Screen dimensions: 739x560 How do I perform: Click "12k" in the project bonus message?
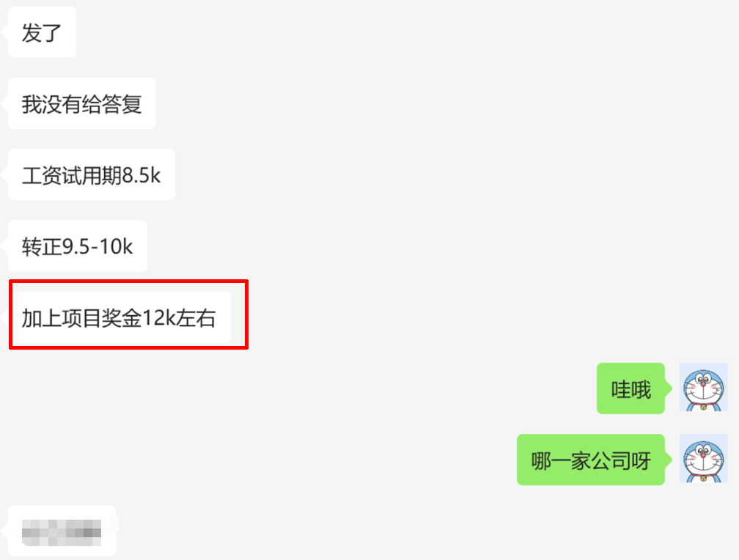click(158, 319)
